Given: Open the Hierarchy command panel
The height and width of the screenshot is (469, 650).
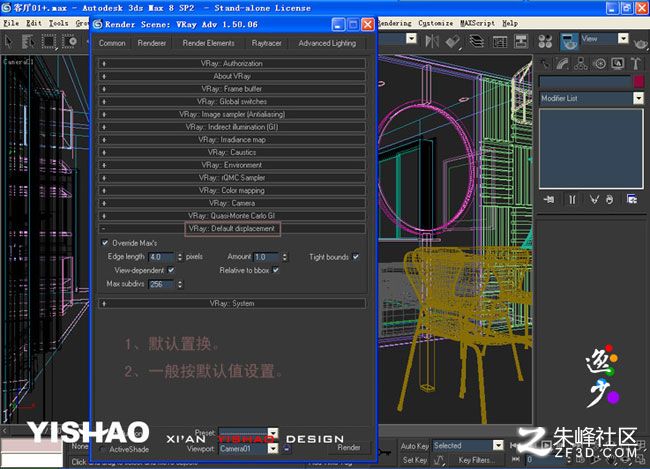Looking at the screenshot, I should [581, 64].
